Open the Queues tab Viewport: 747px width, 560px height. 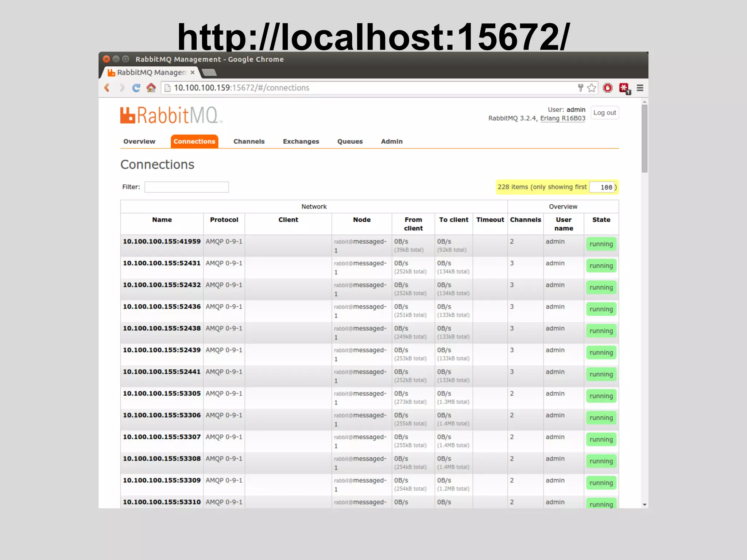point(350,141)
